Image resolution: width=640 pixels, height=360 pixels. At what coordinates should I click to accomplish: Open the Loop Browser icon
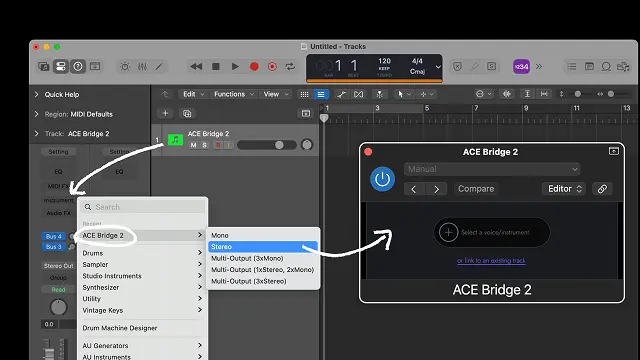[606, 67]
